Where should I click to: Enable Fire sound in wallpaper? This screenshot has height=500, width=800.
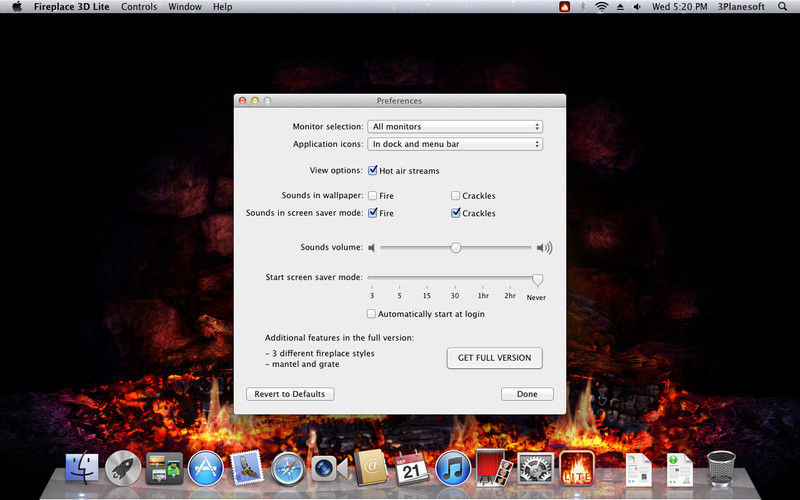click(x=372, y=195)
